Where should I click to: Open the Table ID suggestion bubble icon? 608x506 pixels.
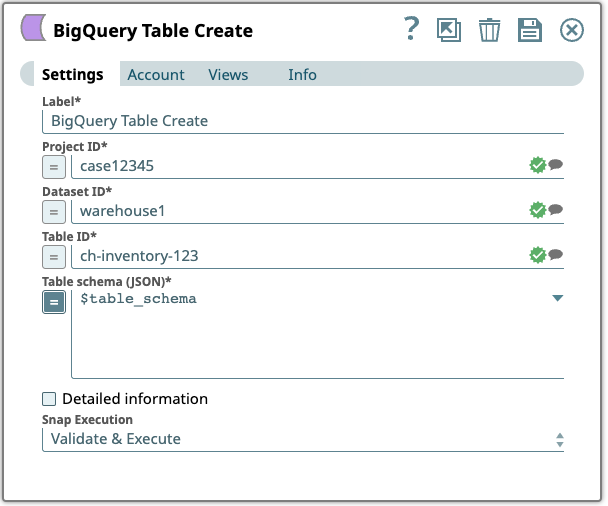click(556, 254)
